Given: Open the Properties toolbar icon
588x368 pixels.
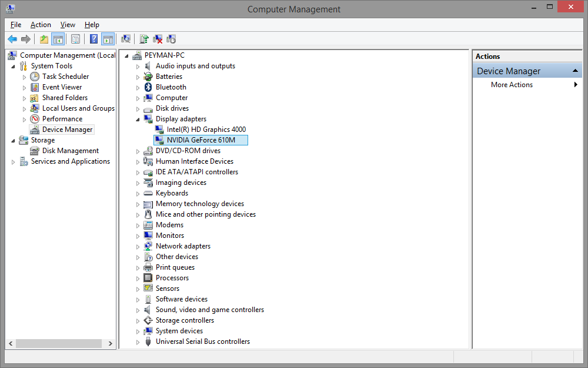Looking at the screenshot, I should coord(75,39).
